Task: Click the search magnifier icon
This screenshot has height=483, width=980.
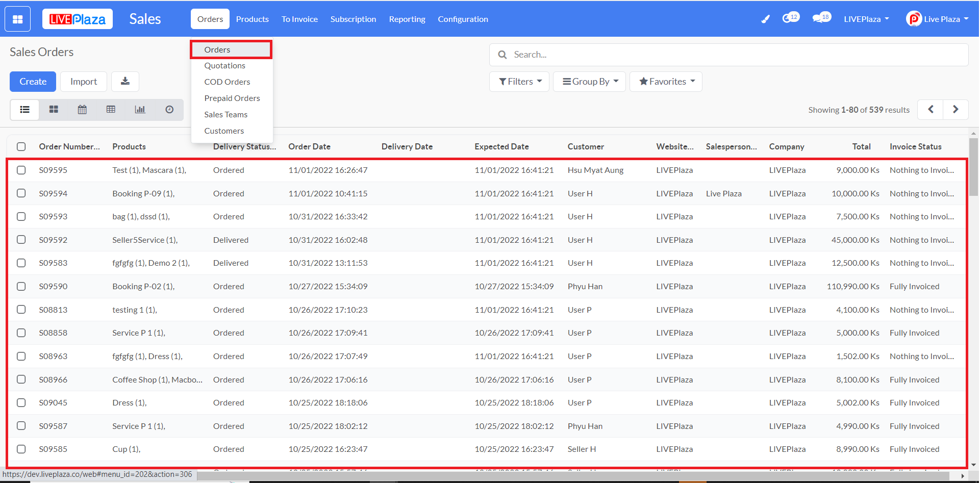Action: pyautogui.click(x=502, y=55)
